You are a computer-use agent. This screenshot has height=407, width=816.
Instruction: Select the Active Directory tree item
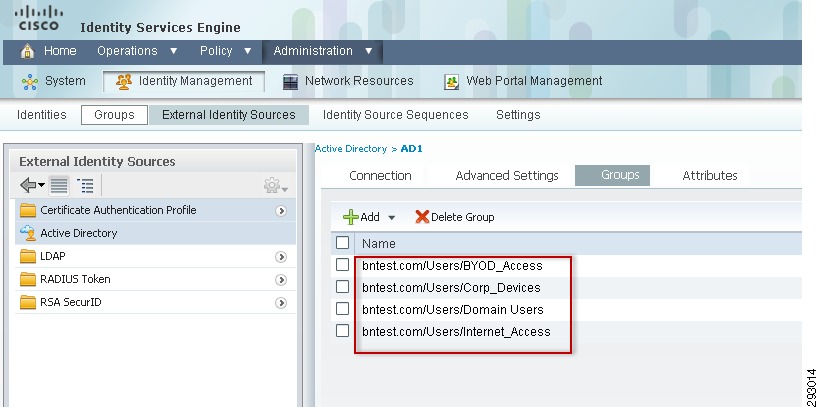[79, 233]
